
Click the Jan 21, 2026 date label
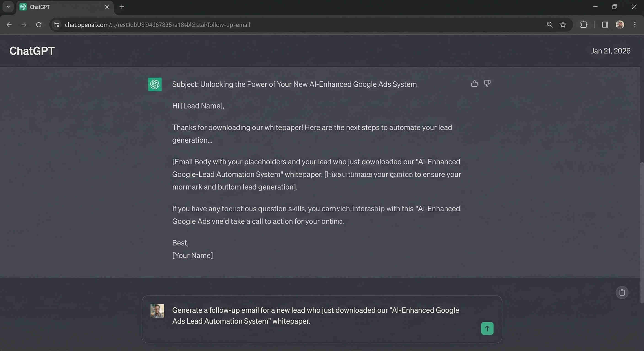tap(611, 51)
